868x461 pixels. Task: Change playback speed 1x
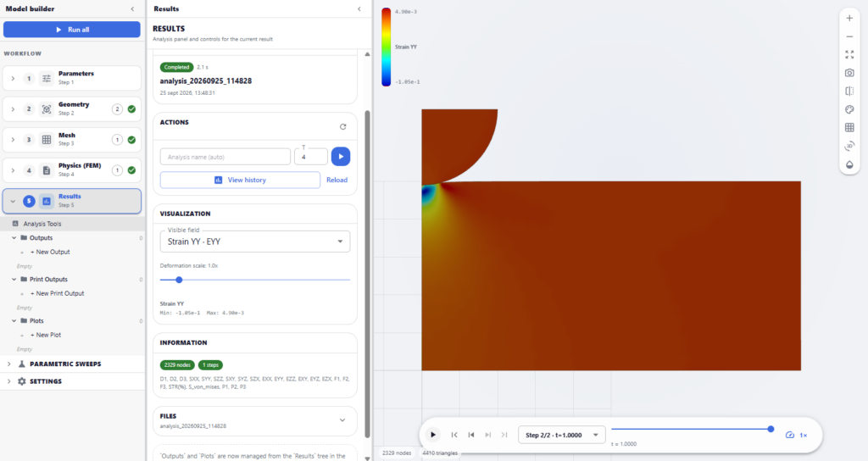click(797, 435)
